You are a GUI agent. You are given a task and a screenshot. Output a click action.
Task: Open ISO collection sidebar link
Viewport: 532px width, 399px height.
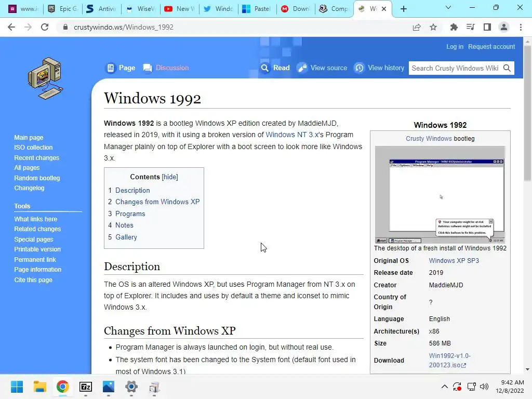33,148
